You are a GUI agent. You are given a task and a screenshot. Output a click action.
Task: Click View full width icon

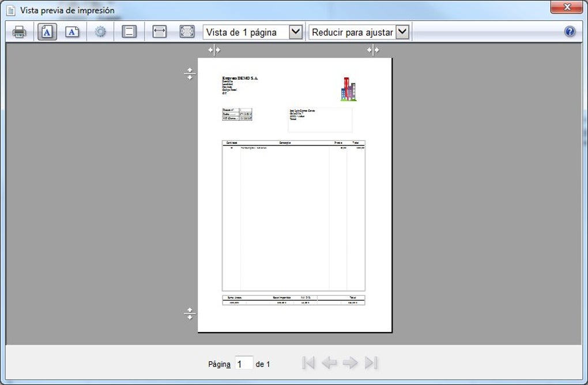(159, 32)
